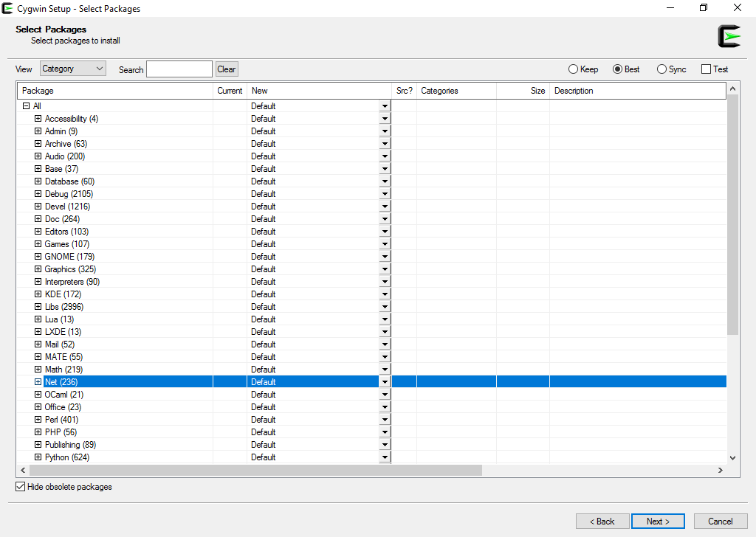Open the New dropdown for Lua row

coord(385,319)
